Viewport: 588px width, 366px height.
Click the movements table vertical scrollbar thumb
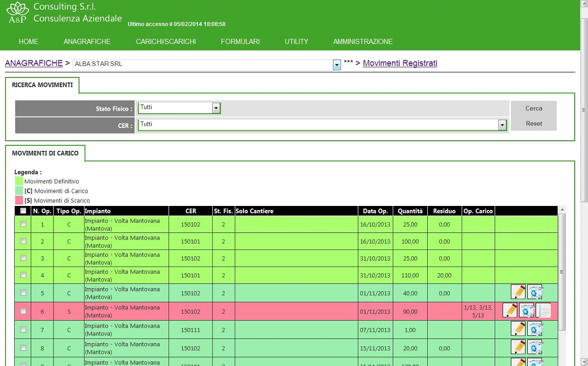(x=562, y=272)
